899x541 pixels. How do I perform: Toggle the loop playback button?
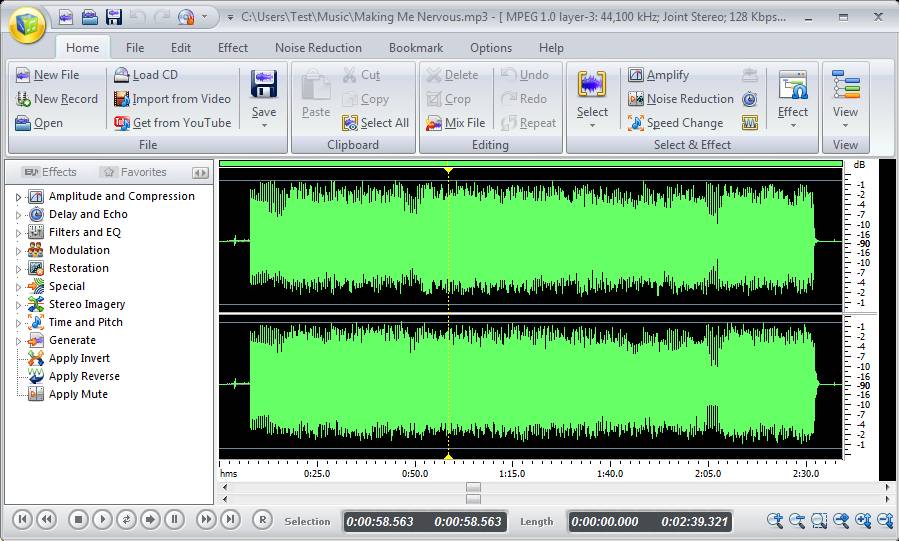[x=126, y=519]
